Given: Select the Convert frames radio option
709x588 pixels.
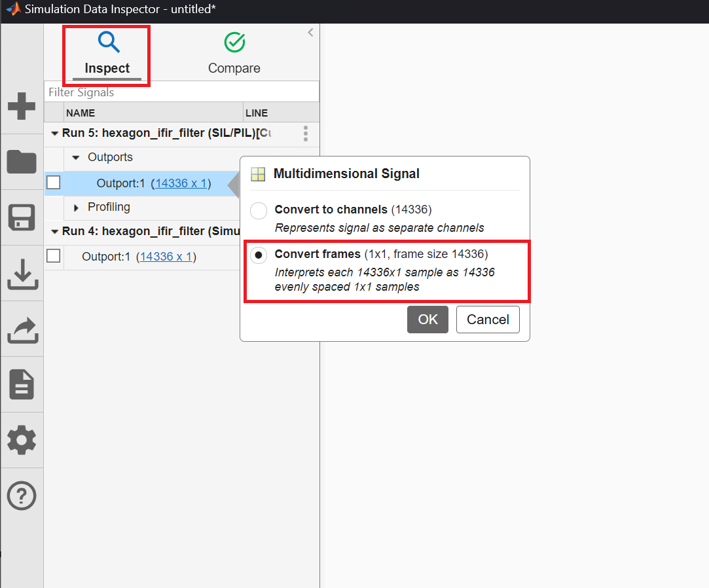Looking at the screenshot, I should coord(259,255).
